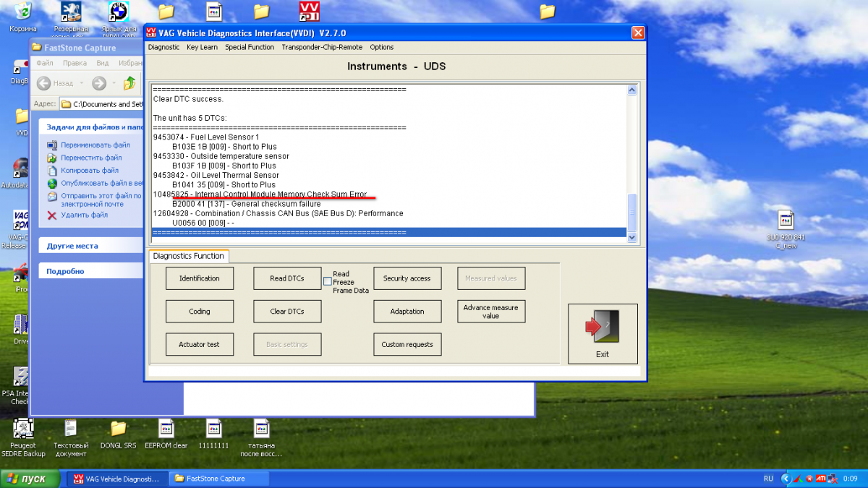This screenshot has height=488, width=868.
Task: Click the Read DTCs button
Action: [287, 278]
